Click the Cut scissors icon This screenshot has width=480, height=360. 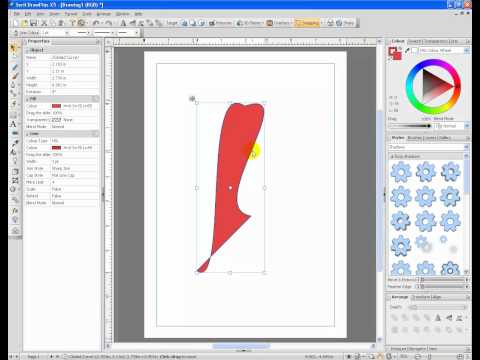click(x=44, y=23)
